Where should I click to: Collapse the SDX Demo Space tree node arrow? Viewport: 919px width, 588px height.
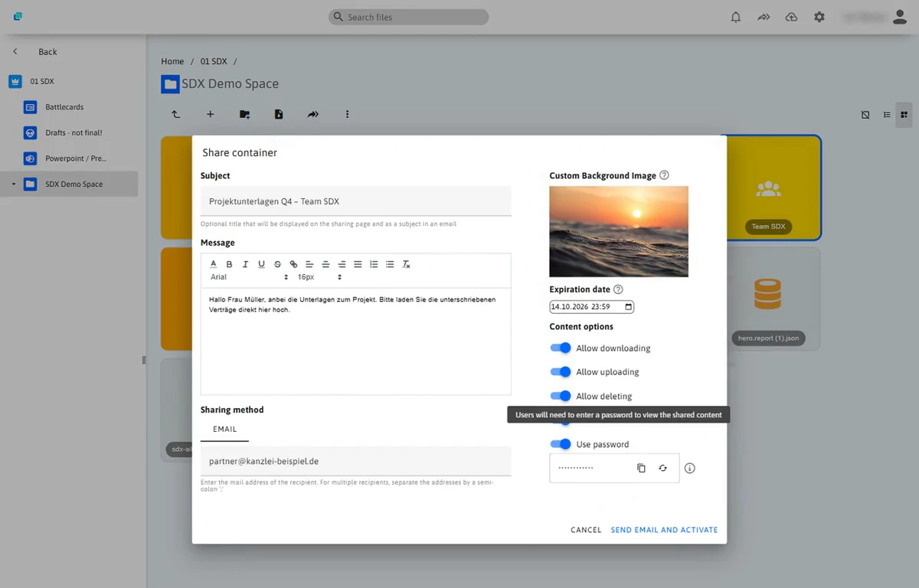(13, 185)
